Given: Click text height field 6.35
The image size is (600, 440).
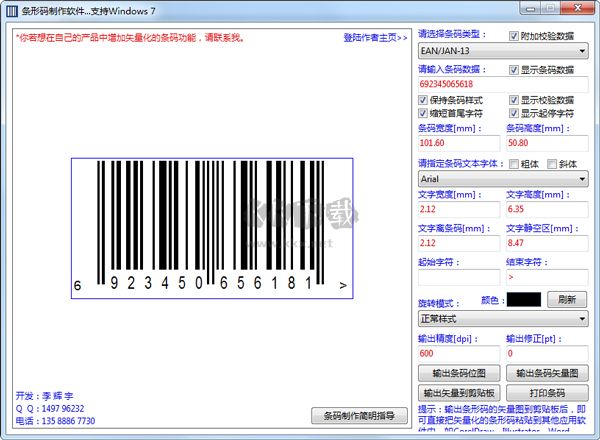Looking at the screenshot, I should tap(547, 209).
